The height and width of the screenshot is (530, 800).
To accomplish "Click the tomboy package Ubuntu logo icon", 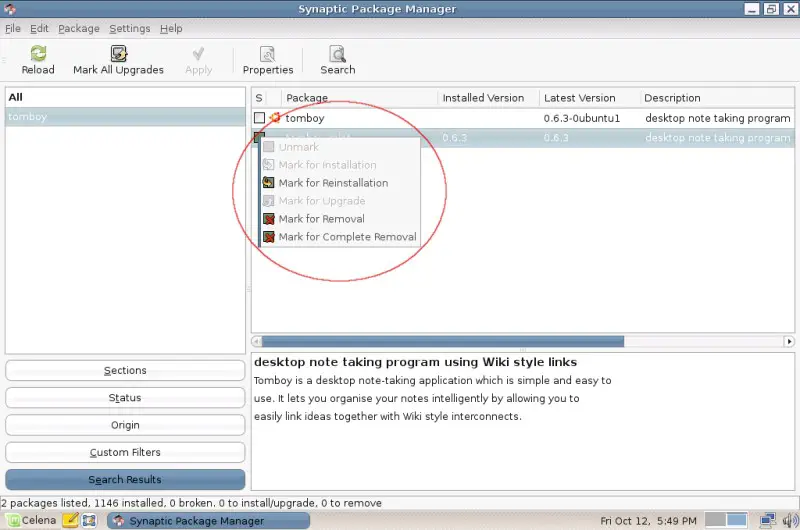I will tap(275, 118).
